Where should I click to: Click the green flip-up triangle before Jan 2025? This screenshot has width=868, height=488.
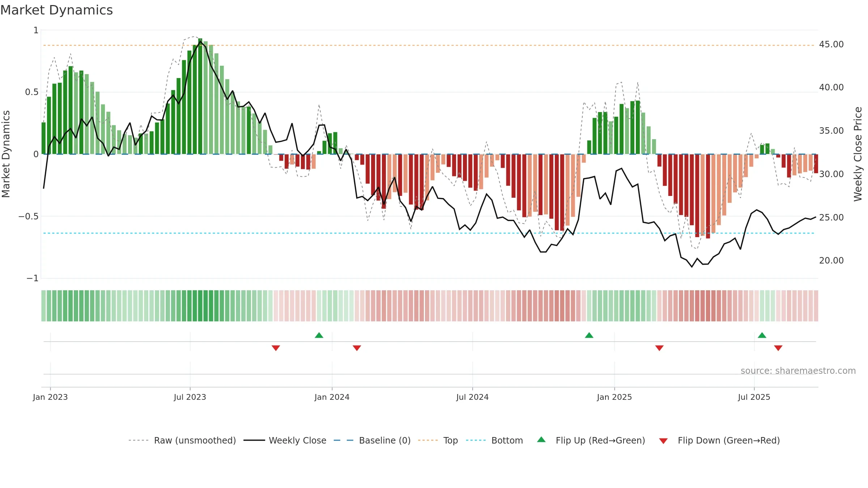pyautogui.click(x=589, y=335)
